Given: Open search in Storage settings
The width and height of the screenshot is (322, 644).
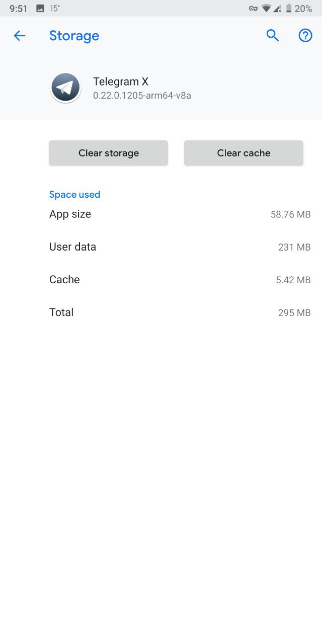Looking at the screenshot, I should [x=272, y=35].
